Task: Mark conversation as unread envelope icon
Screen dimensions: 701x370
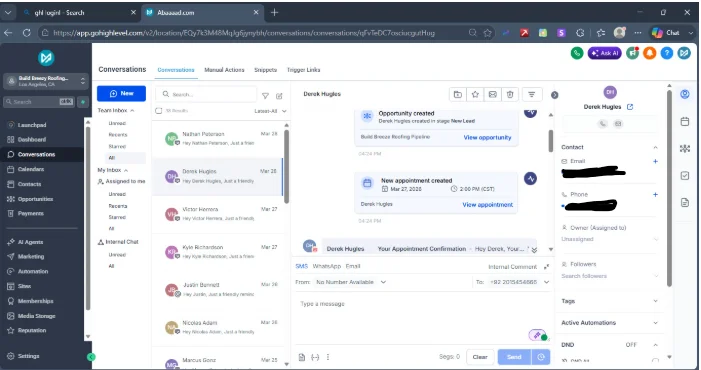Action: click(492, 94)
